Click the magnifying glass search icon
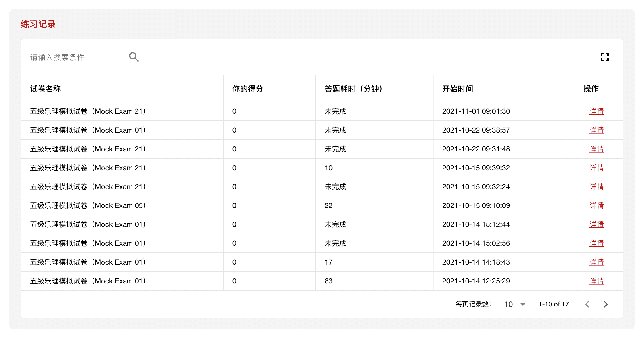 click(134, 57)
